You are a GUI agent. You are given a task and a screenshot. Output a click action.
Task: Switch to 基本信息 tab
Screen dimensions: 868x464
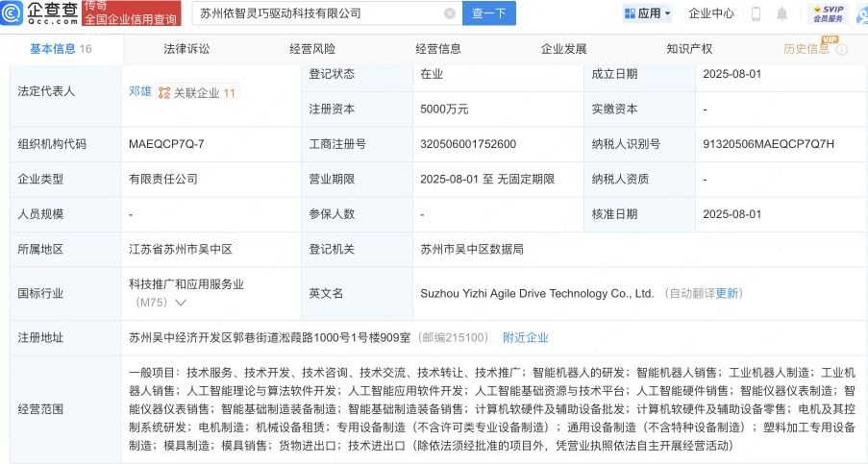tap(61, 49)
